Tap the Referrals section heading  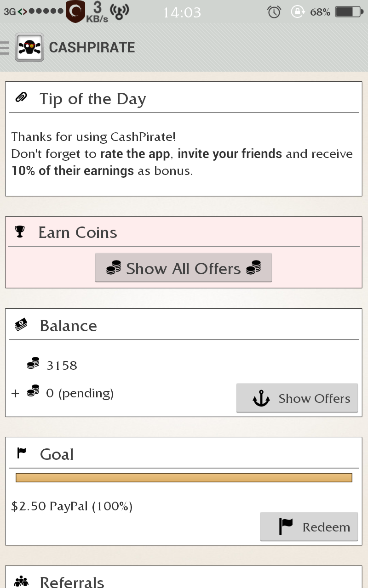point(72,582)
